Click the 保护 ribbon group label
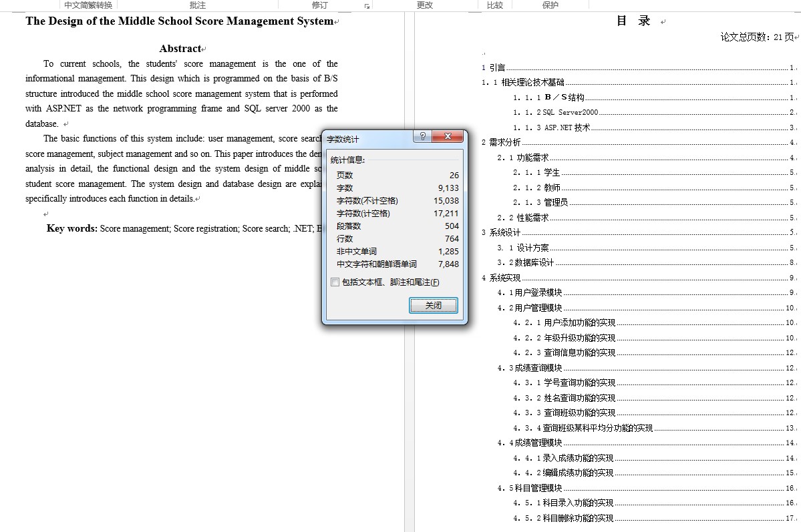 coord(550,5)
